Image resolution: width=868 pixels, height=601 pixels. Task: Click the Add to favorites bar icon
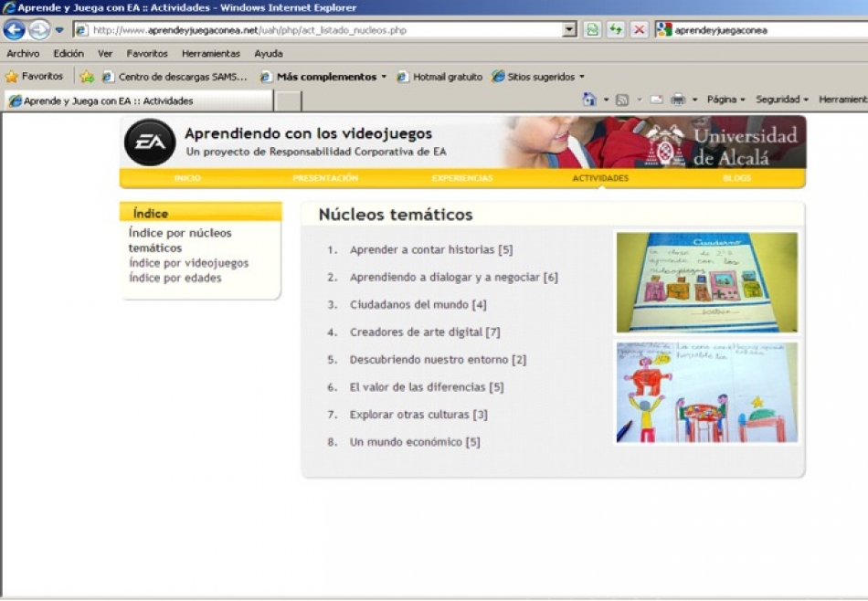[87, 77]
